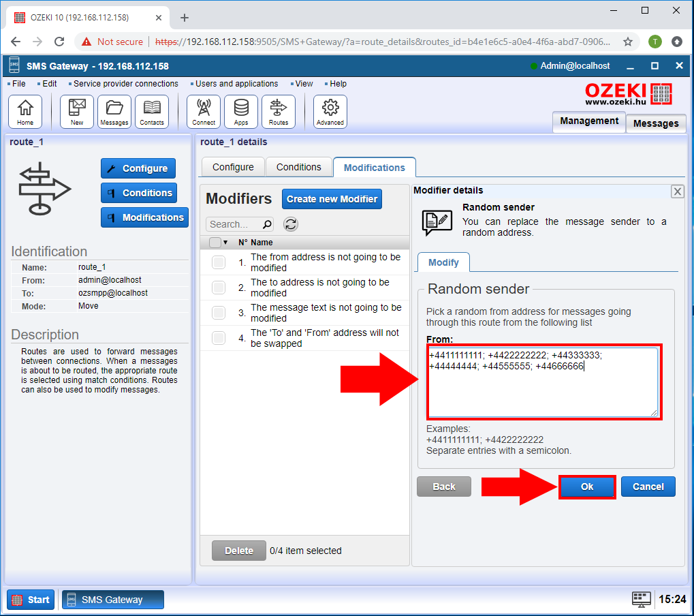Switch to the Conditions tab in route details
This screenshot has width=694, height=616.
tap(299, 167)
